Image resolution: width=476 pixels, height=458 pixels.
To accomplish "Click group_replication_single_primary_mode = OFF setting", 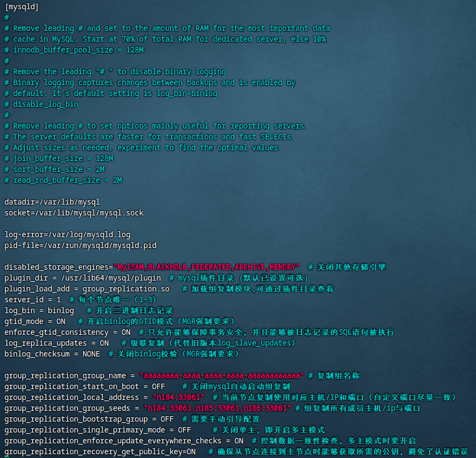I will [x=98, y=430].
